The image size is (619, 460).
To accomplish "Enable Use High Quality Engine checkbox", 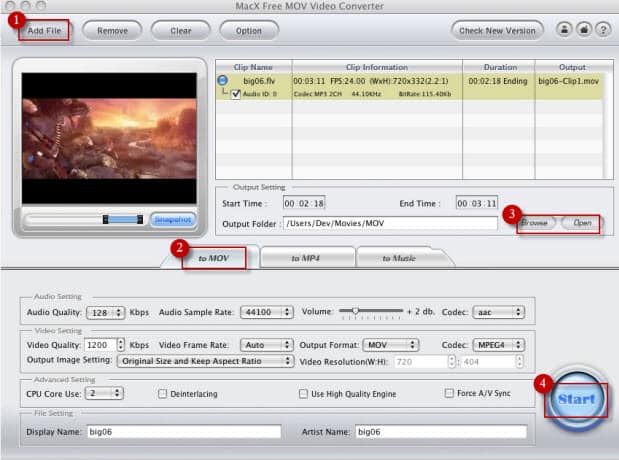I will [x=303, y=394].
